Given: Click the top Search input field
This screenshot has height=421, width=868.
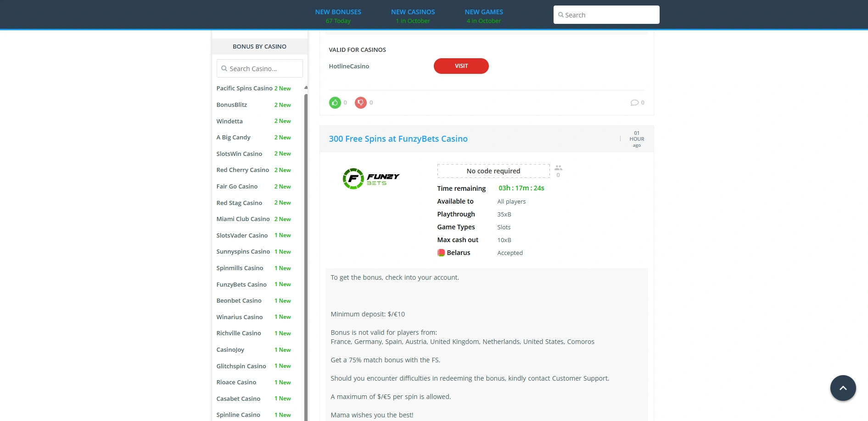Looking at the screenshot, I should [606, 15].
